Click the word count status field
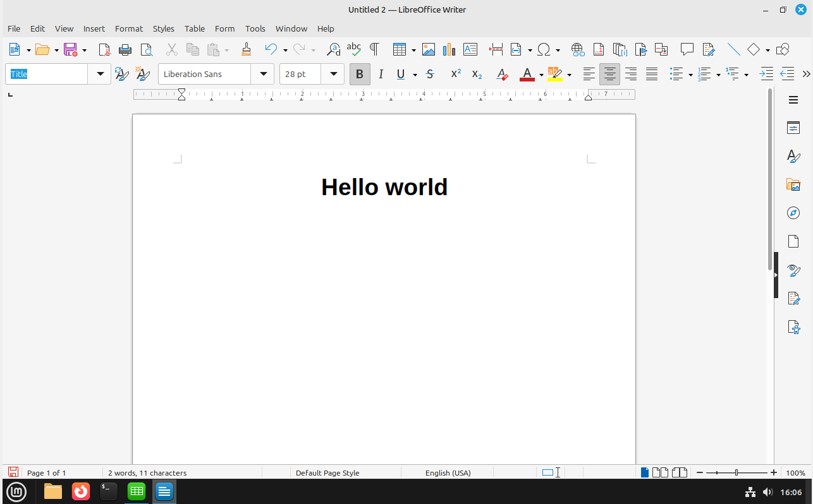813x504 pixels. pyautogui.click(x=147, y=472)
